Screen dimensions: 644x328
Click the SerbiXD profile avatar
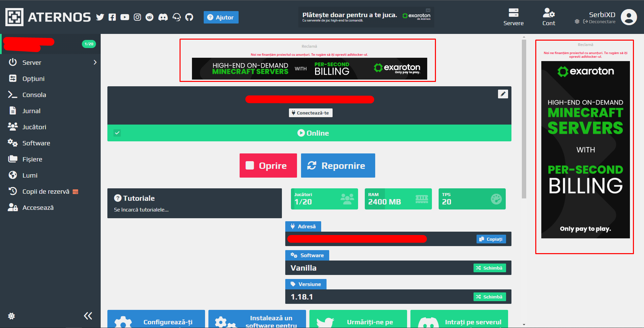(x=629, y=17)
